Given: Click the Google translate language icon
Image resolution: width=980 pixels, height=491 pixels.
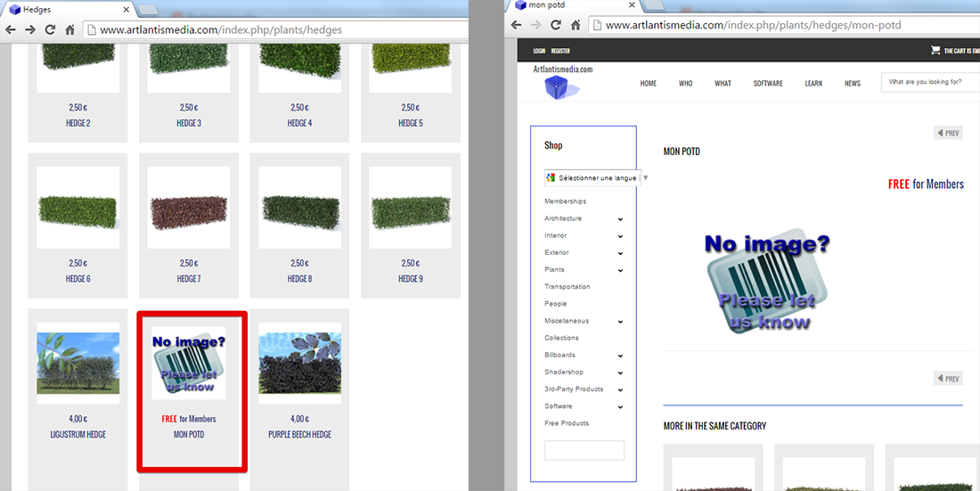Looking at the screenshot, I should [551, 177].
